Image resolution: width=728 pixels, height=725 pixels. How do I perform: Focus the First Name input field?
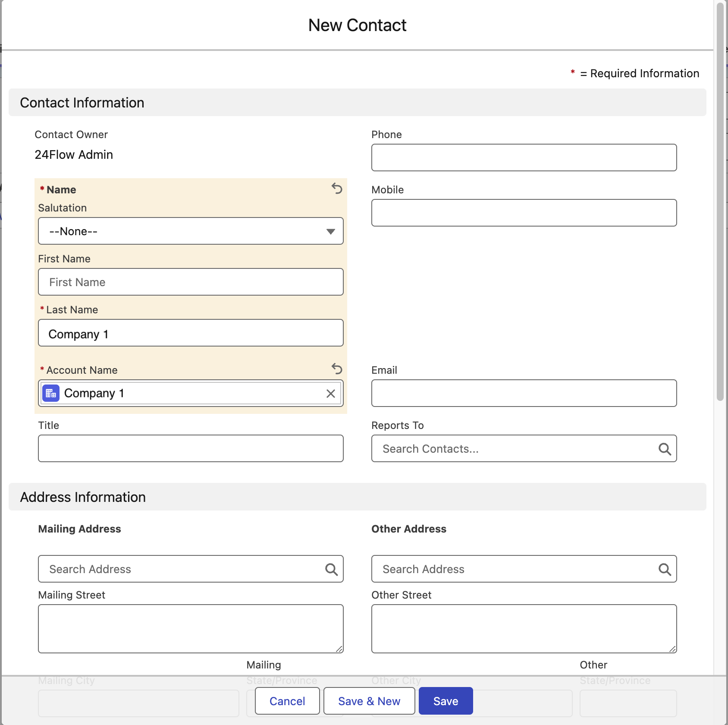point(191,282)
